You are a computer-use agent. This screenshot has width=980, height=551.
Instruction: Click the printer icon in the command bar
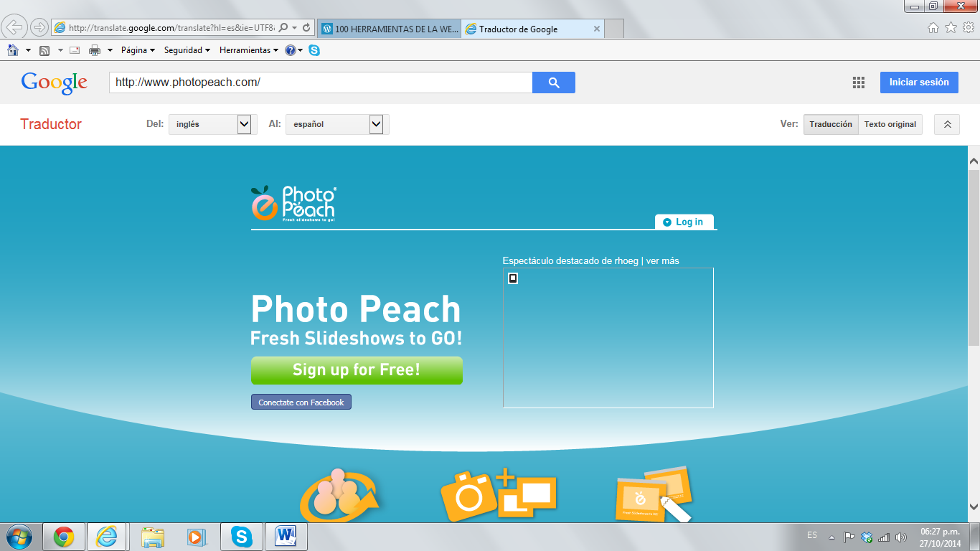tap(95, 50)
